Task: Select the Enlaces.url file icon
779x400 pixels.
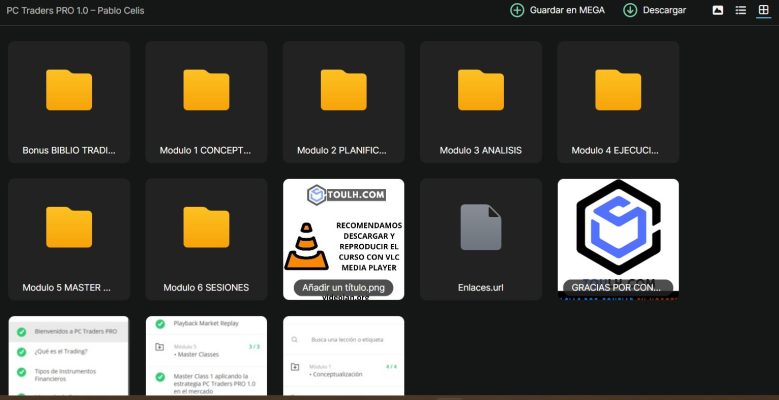Action: pos(481,227)
